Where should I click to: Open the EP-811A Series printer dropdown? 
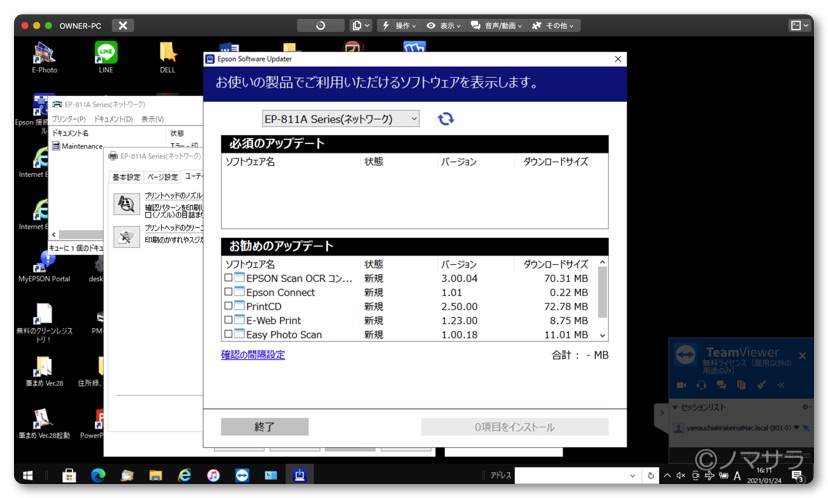341,119
